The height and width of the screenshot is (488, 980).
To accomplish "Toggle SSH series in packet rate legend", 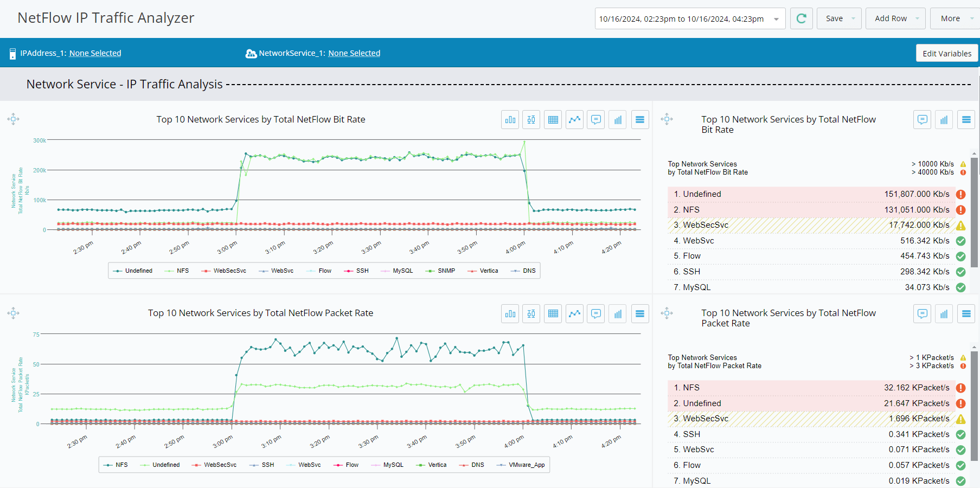I will coord(262,465).
